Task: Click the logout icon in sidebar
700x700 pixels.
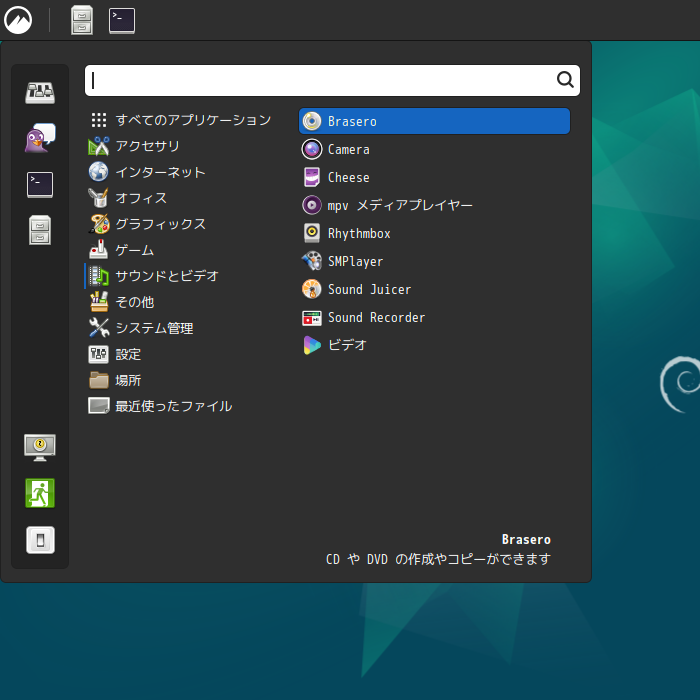Action: tap(40, 493)
